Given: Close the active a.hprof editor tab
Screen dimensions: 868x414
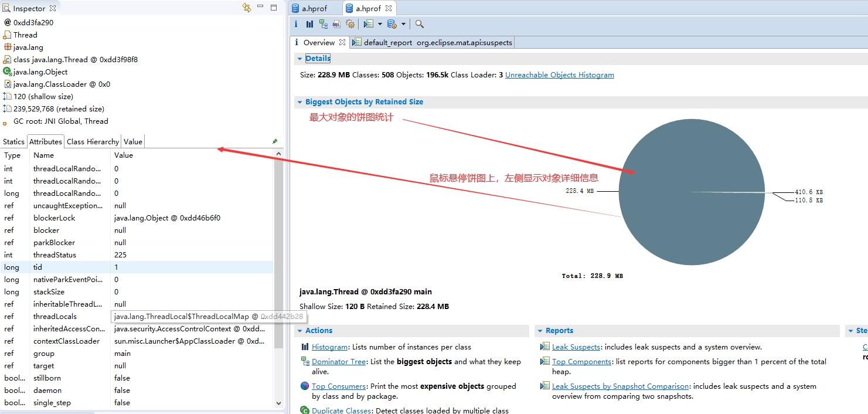Looking at the screenshot, I should tap(388, 8).
